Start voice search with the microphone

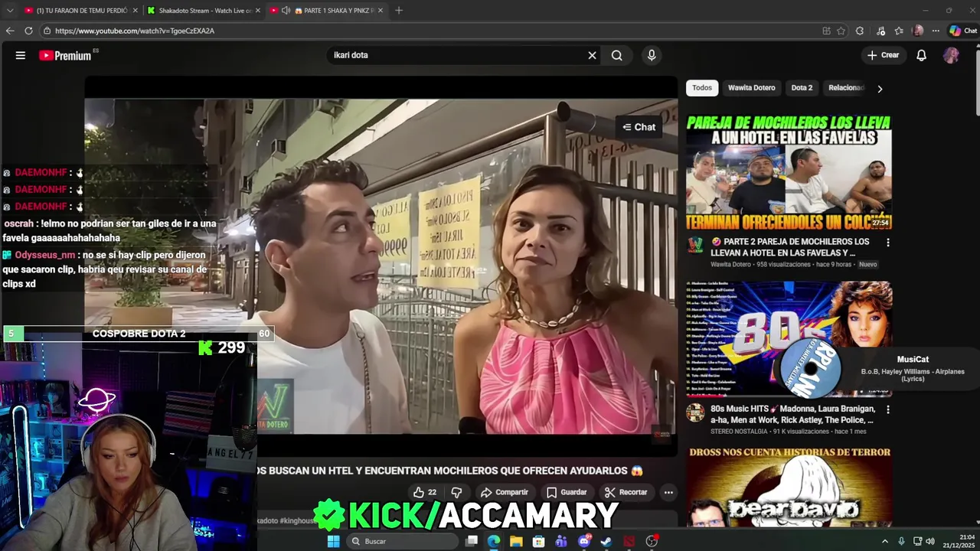(652, 55)
